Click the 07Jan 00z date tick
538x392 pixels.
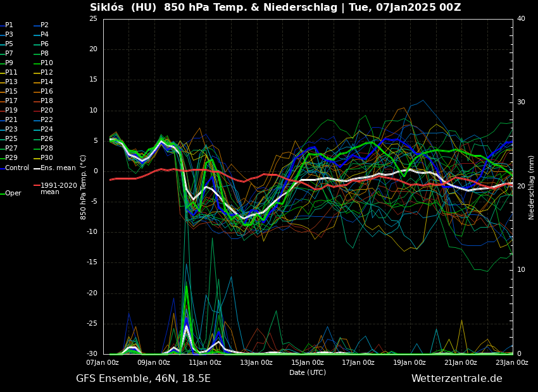tap(103, 363)
